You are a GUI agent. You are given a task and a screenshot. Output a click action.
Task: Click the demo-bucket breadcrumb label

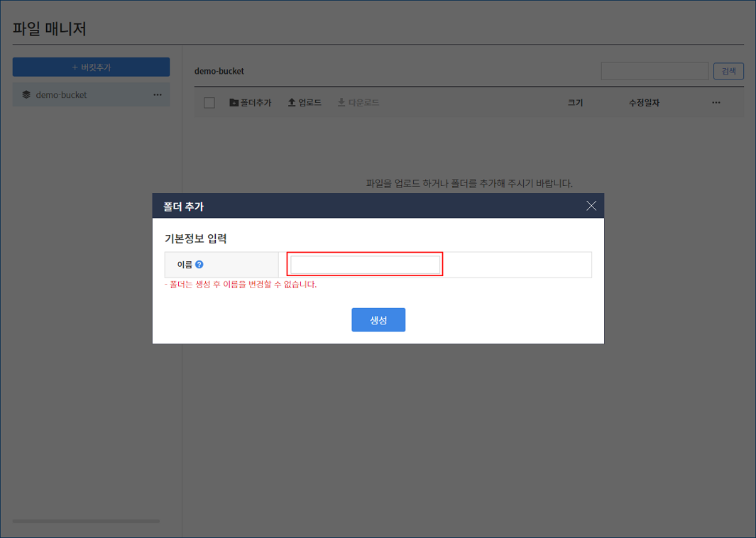(x=219, y=72)
